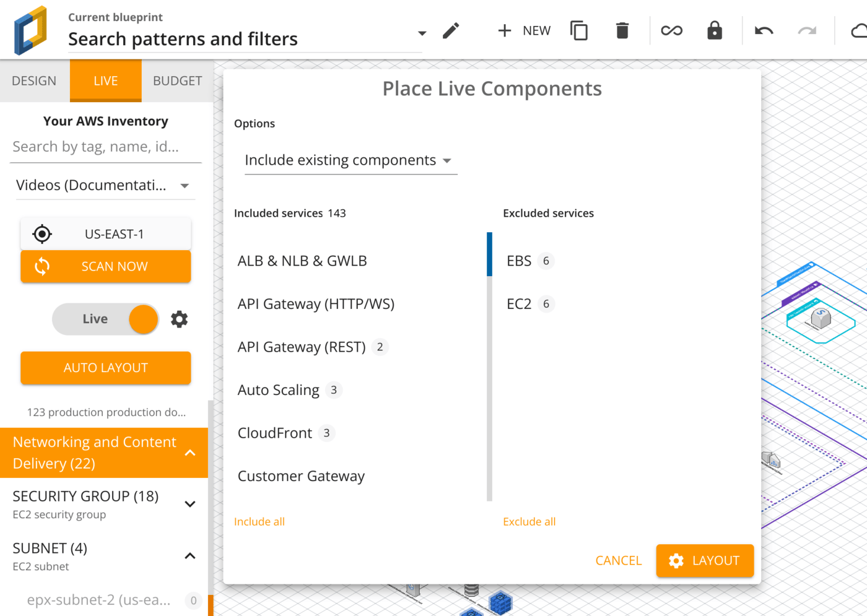This screenshot has height=616, width=867.
Task: Click the cloud icon in toolbar
Action: [x=860, y=30]
